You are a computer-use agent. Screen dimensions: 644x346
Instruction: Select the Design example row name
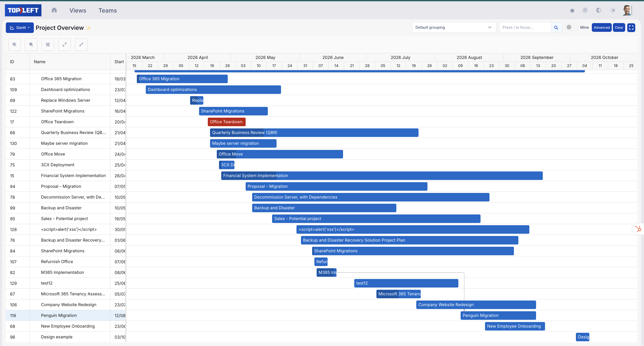point(56,337)
